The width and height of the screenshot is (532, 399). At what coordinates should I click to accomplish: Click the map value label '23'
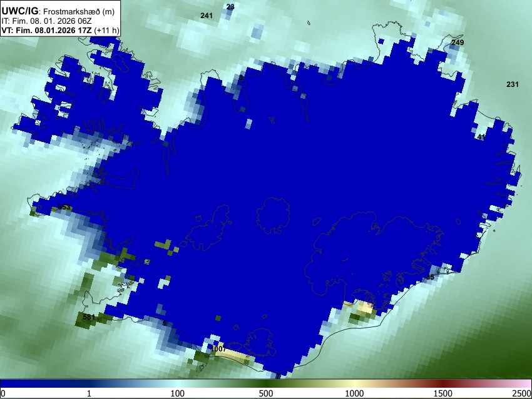230,7
